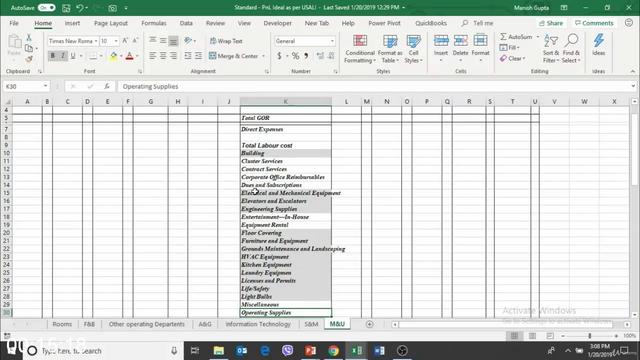Click the Undo arrow icon
The image size is (640, 360).
(x=80, y=8)
